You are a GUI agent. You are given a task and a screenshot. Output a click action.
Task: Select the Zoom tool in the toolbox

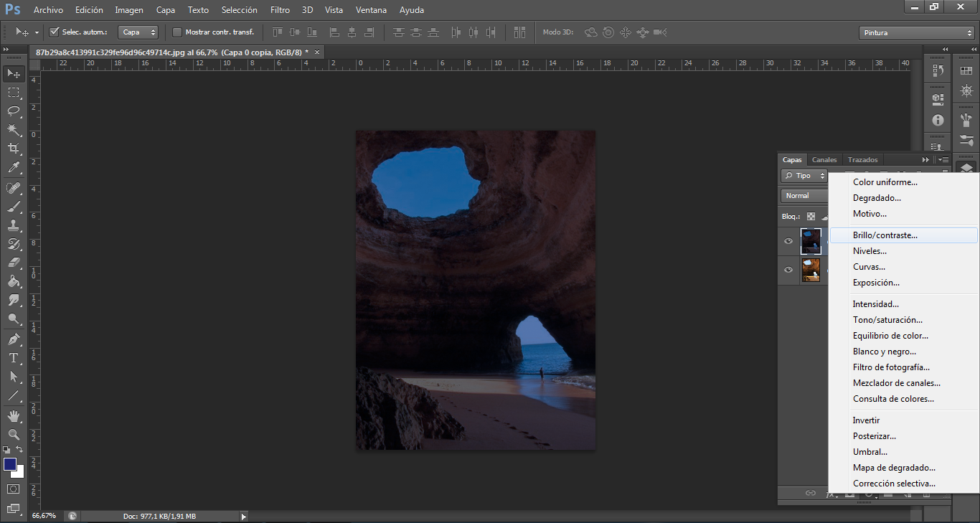coord(14,435)
